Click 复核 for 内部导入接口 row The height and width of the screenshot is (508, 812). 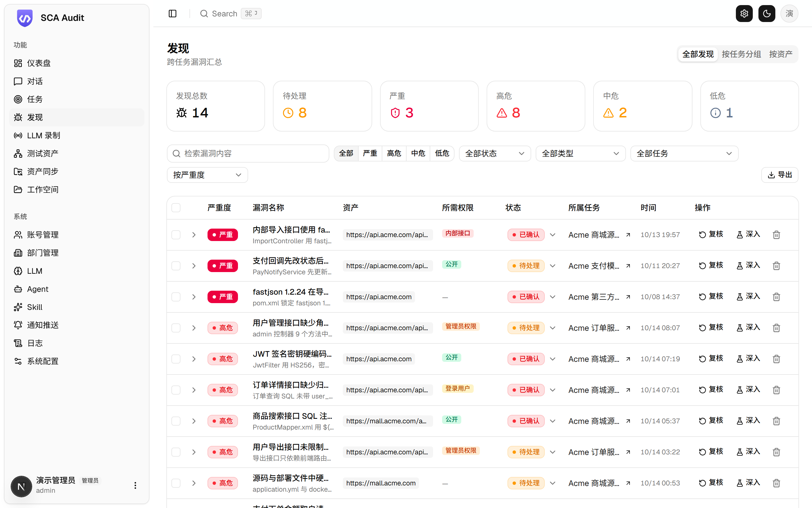(711, 234)
